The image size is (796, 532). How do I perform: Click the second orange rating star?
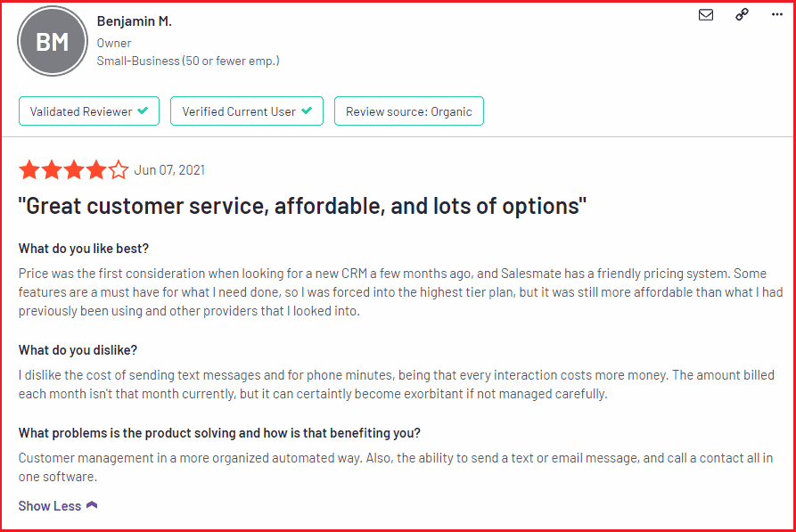coord(52,170)
